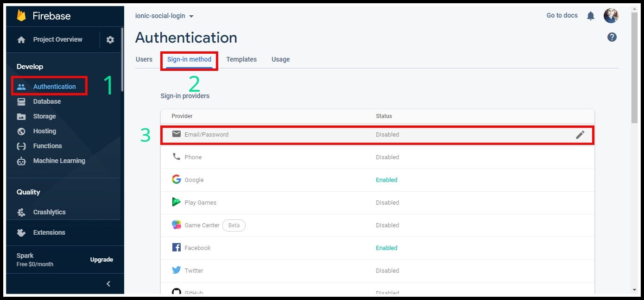Screen dimensions: 644x300
Task: Click the Extensions puzzle icon
Action: pos(21,232)
